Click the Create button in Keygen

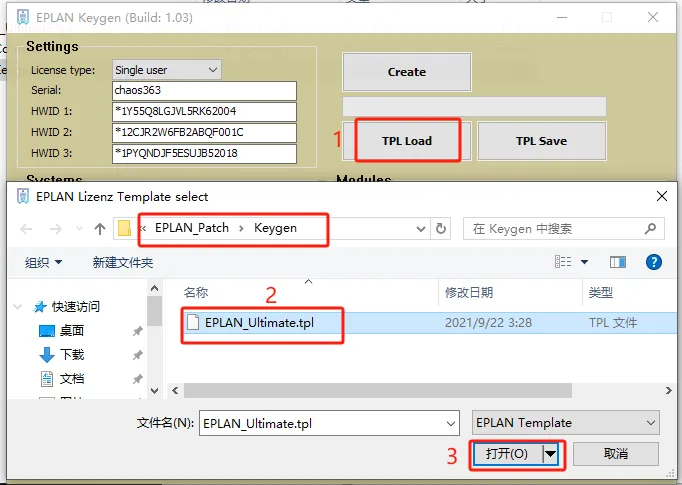pos(407,72)
